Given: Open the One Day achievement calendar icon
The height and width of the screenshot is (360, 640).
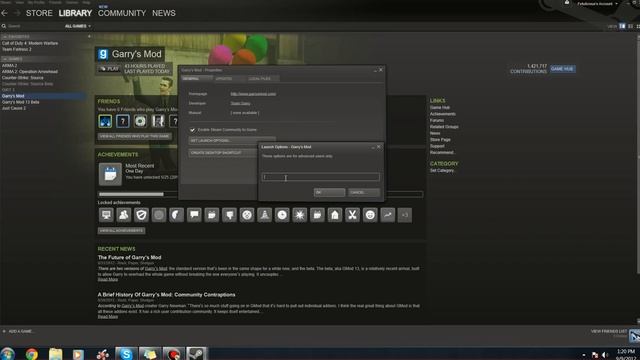Looking at the screenshot, I should [x=110, y=174].
